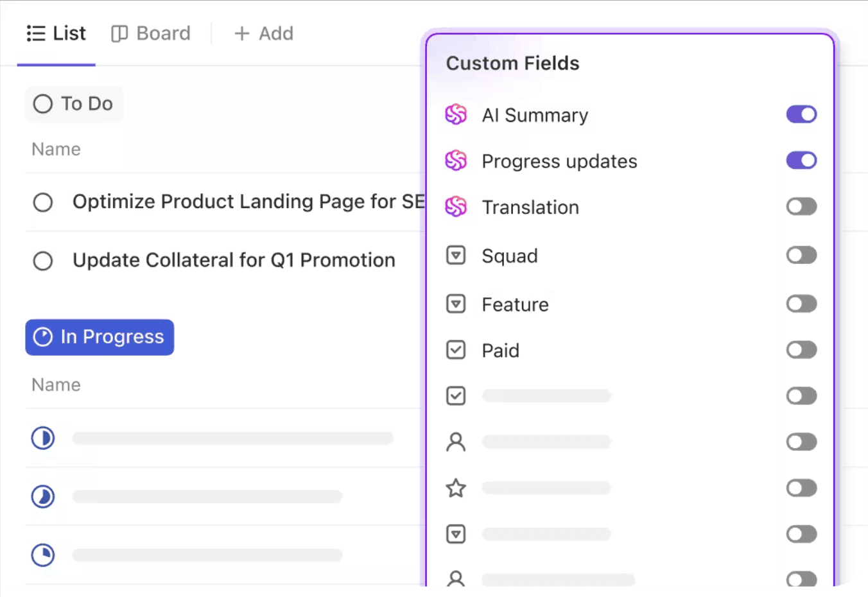Select the AI Summary field label
The image size is (868, 597).
[x=535, y=116]
